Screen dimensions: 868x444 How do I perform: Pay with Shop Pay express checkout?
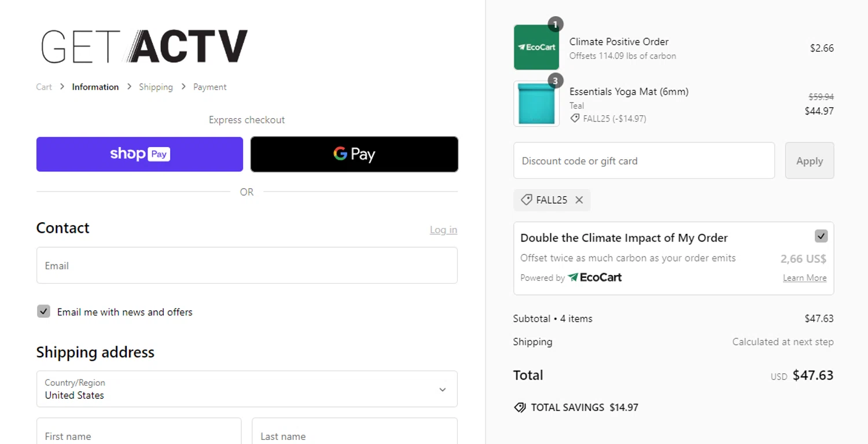(139, 154)
